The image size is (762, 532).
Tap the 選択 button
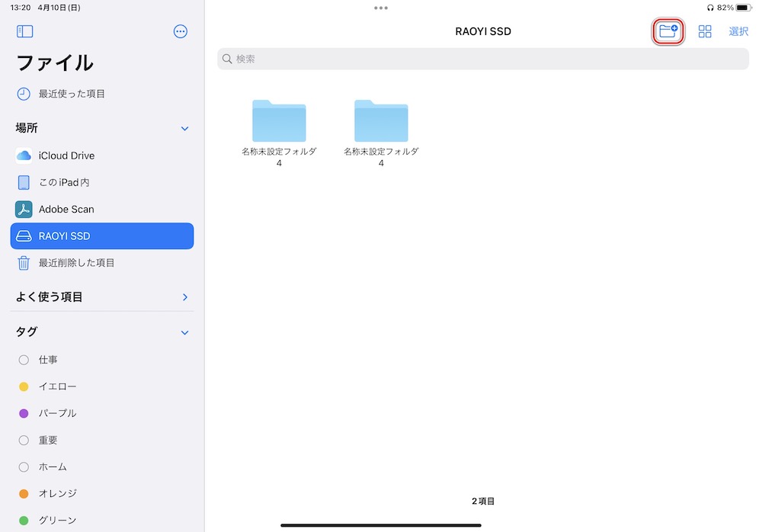[x=738, y=31]
